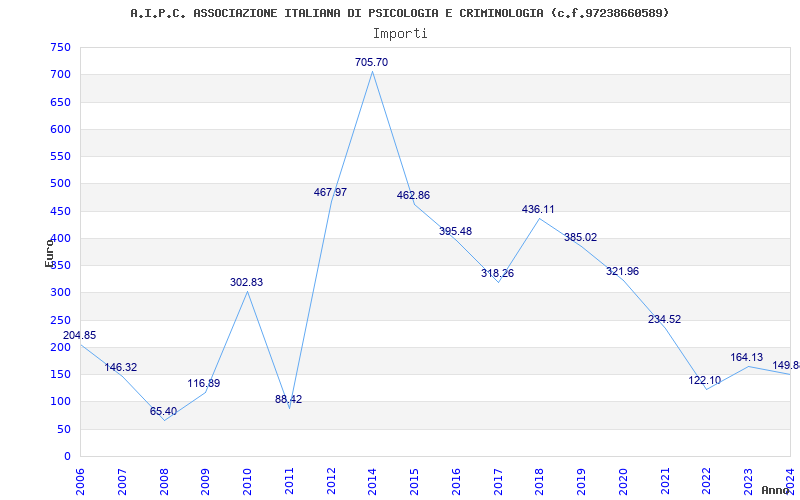Click the 700 y-axis tick label
The width and height of the screenshot is (800, 500).
click(x=60, y=74)
